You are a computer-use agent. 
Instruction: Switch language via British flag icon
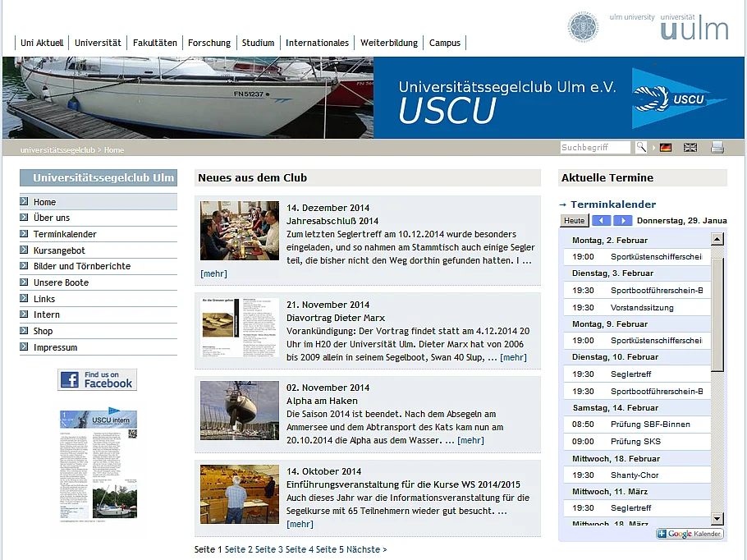(690, 148)
